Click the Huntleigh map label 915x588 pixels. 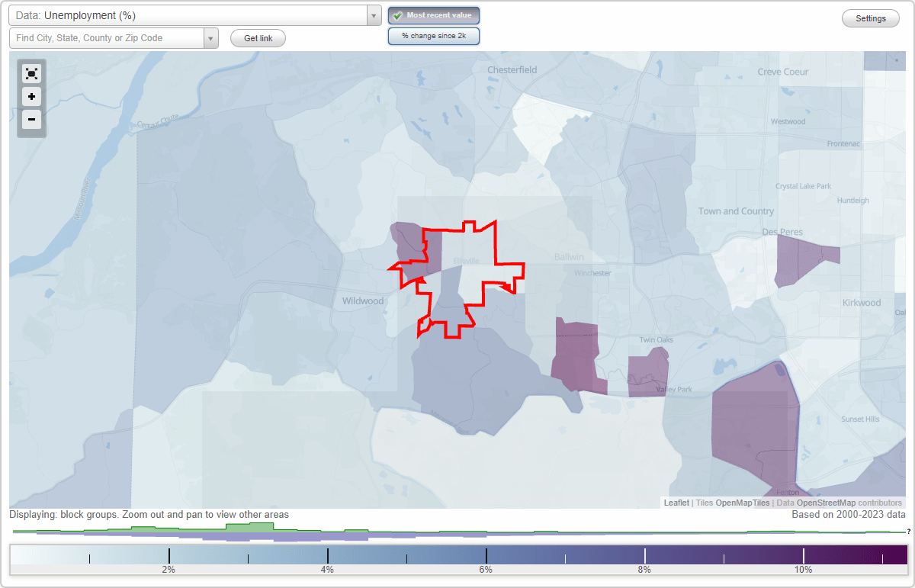pos(852,201)
